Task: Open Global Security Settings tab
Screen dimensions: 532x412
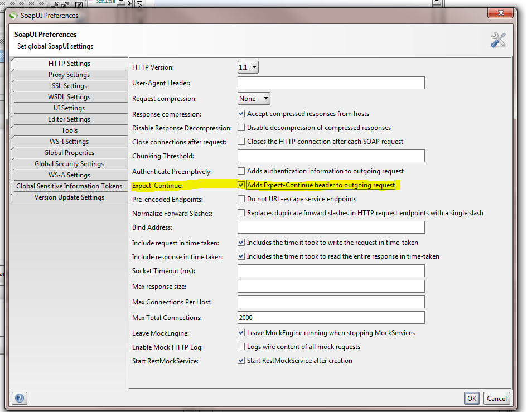Action: point(69,164)
